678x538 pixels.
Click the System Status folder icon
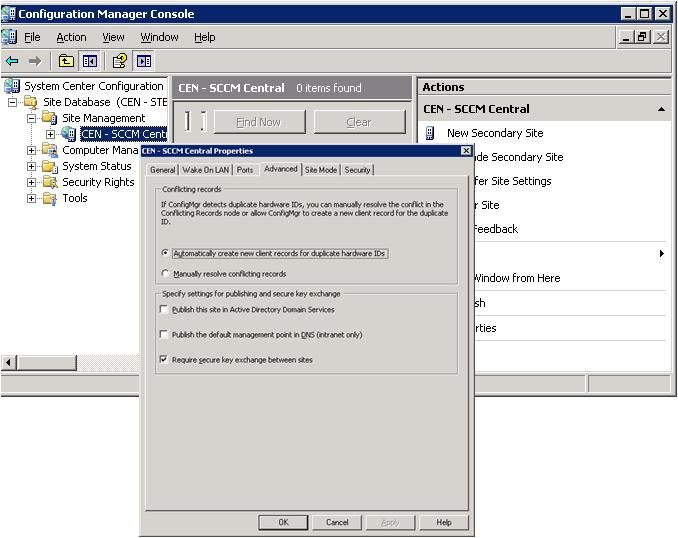pyautogui.click(x=50, y=166)
